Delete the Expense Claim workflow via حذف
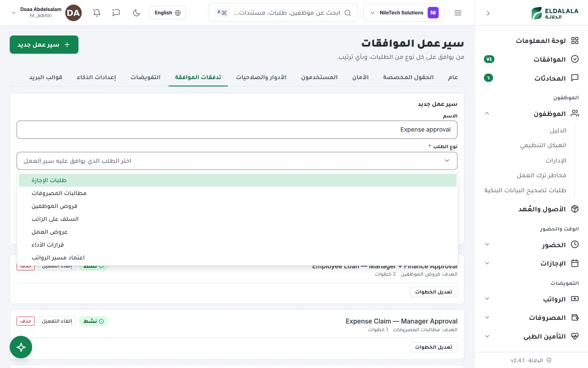 26,321
